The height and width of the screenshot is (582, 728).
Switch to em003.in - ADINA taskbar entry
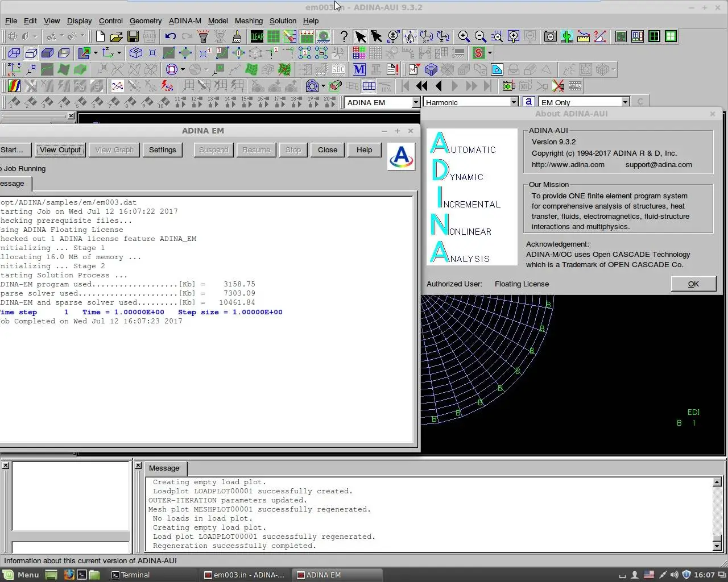[245, 575]
